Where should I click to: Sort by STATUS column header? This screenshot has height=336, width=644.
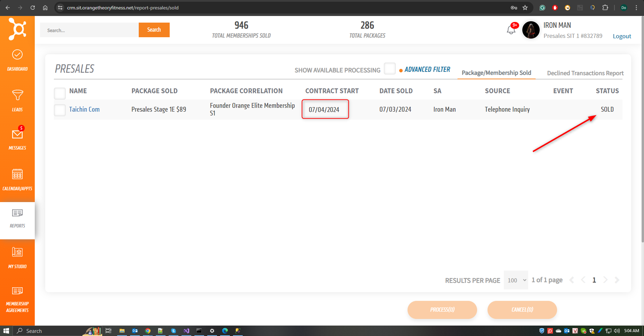click(607, 91)
